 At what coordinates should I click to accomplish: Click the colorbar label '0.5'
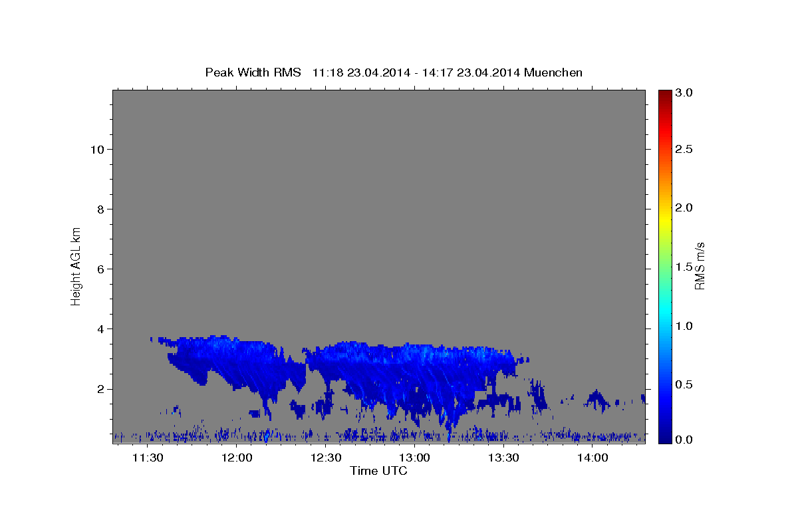(684, 384)
